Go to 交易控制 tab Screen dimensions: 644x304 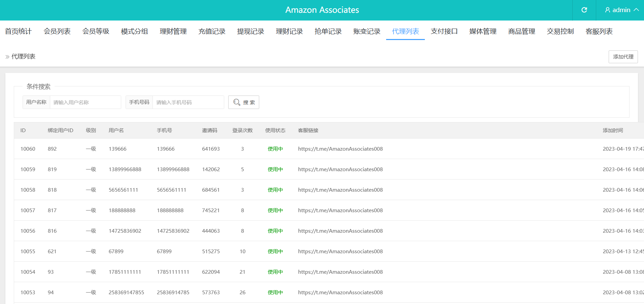[x=561, y=31]
